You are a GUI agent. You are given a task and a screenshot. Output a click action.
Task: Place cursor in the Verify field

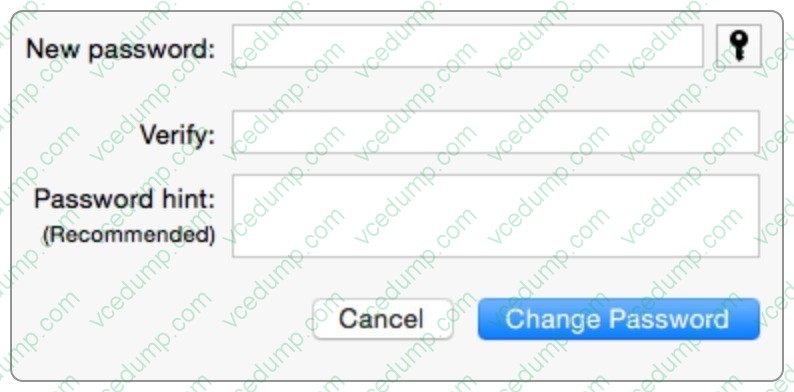tap(496, 132)
